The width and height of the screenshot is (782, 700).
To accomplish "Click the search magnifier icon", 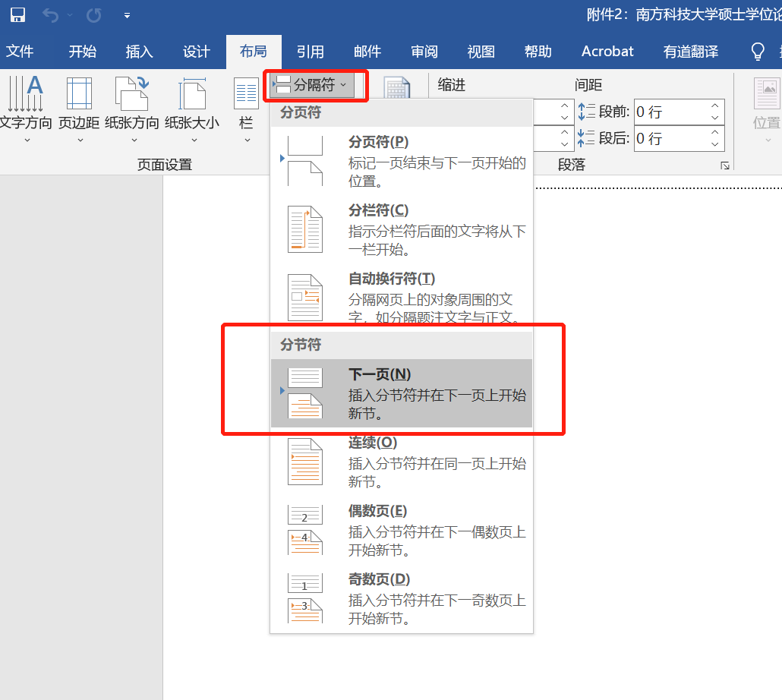I will pos(757,51).
